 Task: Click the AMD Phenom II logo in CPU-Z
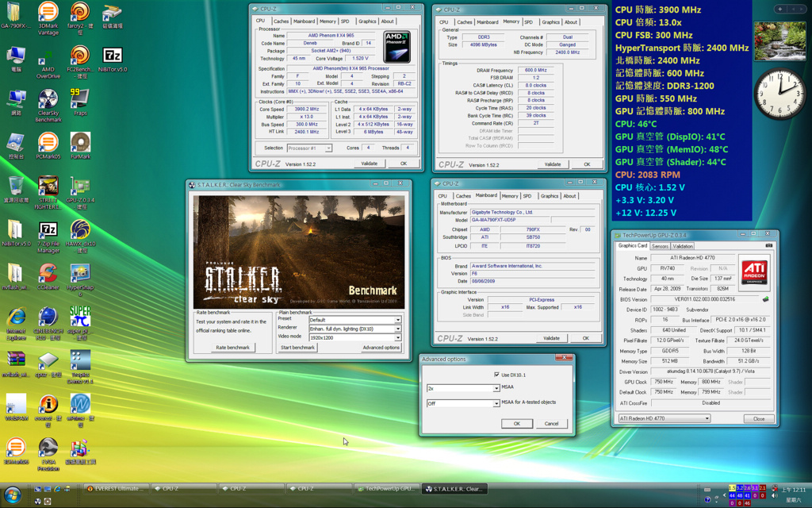(x=397, y=47)
